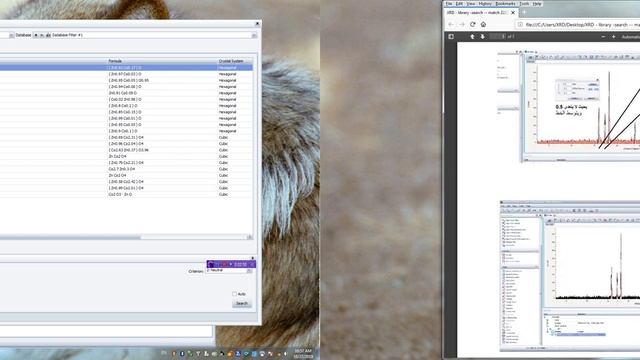Open the Bookmarks menu in the browser
Screen dimensions: 640x360
[x=505, y=4]
